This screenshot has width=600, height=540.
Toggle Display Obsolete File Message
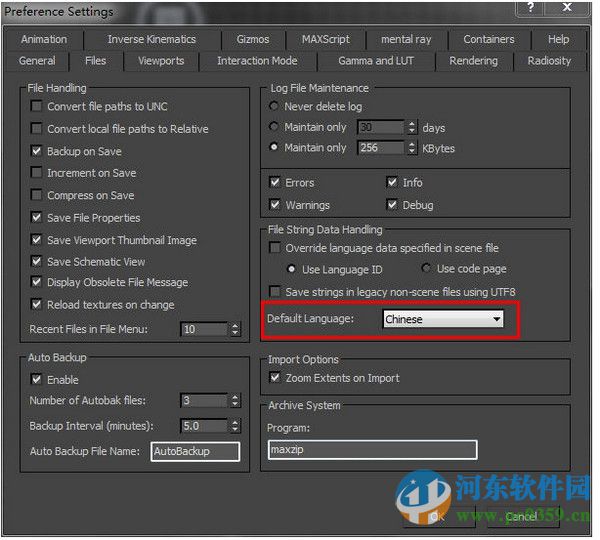coord(36,282)
